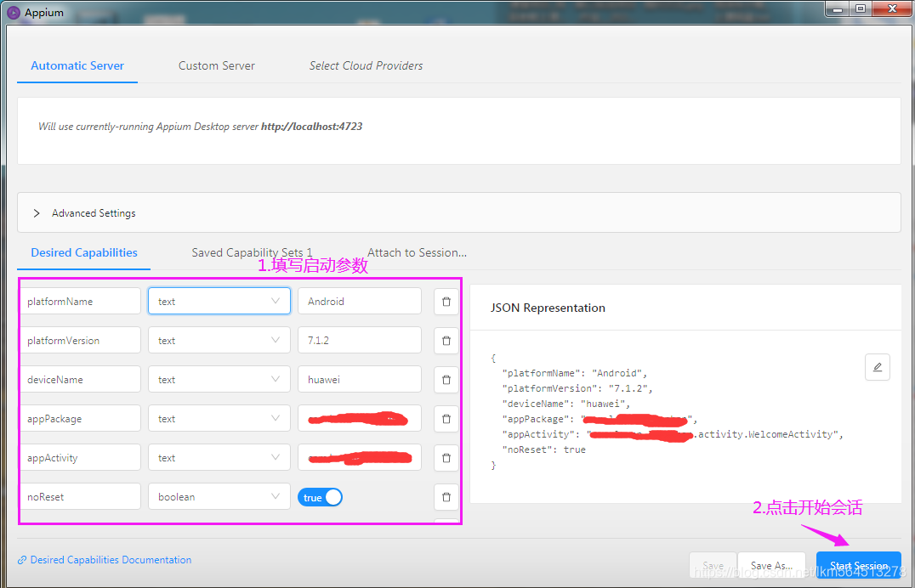This screenshot has height=588, width=915.
Task: Switch to Automatic Server tab
Action: [x=77, y=66]
